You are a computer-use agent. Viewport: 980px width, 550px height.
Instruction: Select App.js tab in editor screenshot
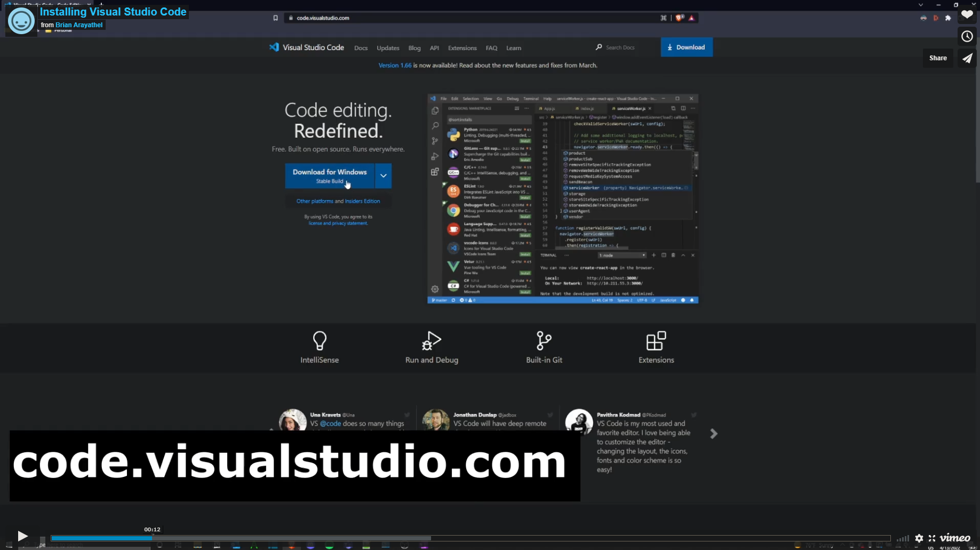tap(549, 108)
